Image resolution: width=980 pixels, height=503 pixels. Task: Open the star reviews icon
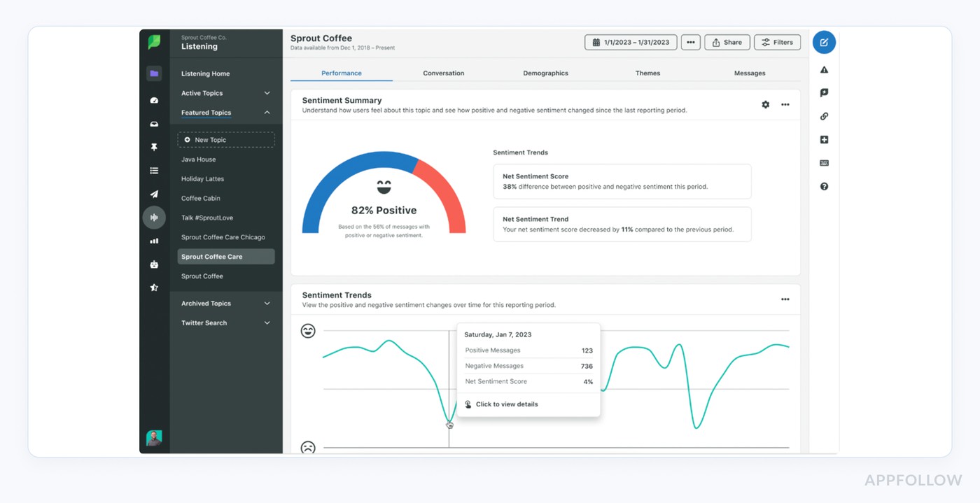coord(154,288)
